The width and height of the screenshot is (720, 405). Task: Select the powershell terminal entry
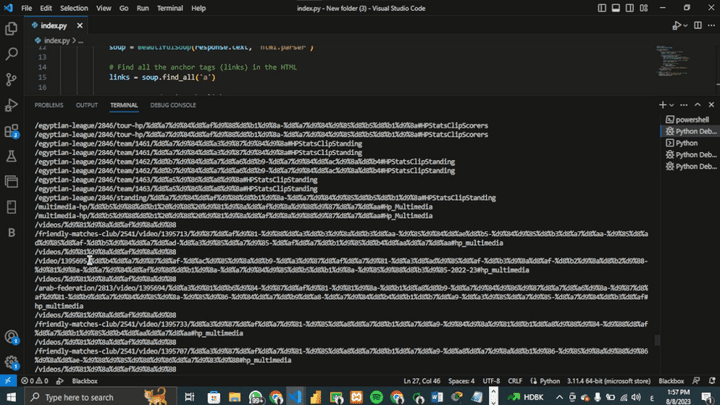click(690, 119)
